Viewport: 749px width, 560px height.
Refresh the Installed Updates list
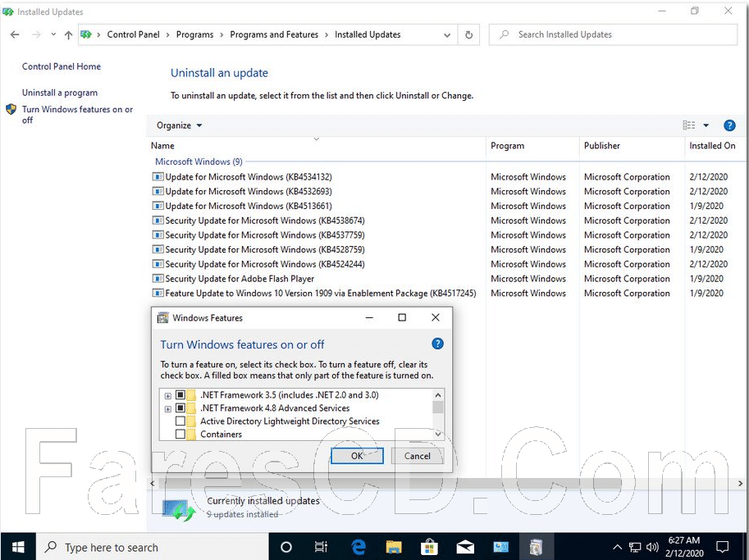pyautogui.click(x=468, y=34)
